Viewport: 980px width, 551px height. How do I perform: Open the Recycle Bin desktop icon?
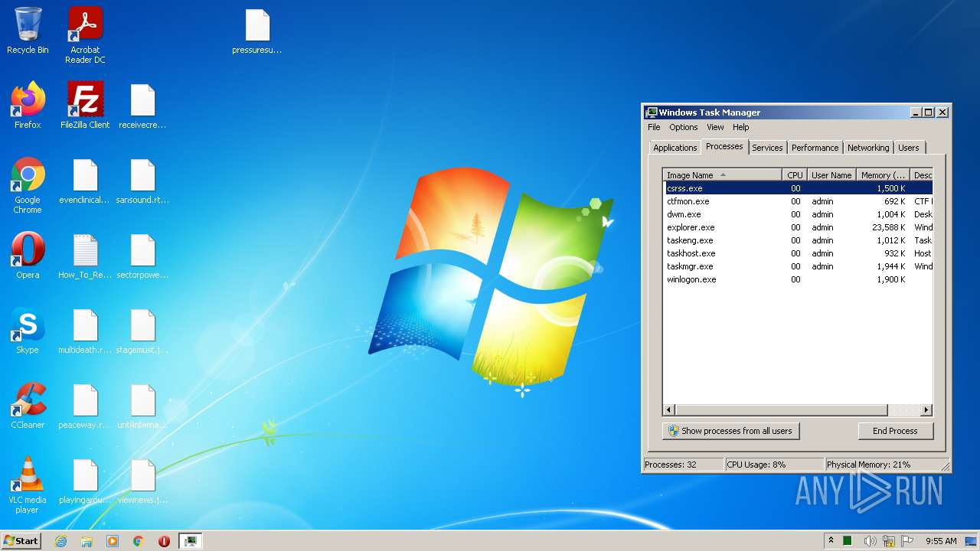(28, 31)
